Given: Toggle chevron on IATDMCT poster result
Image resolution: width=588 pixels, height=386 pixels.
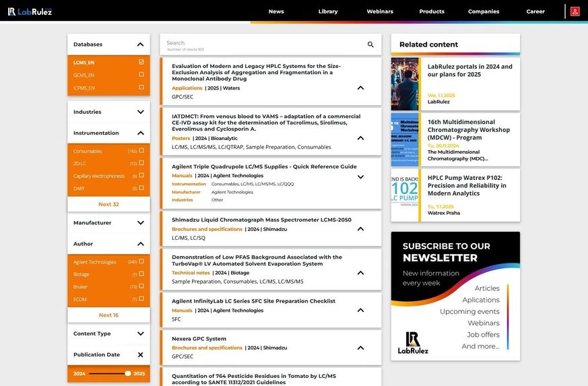Looking at the screenshot, I should click(x=360, y=138).
